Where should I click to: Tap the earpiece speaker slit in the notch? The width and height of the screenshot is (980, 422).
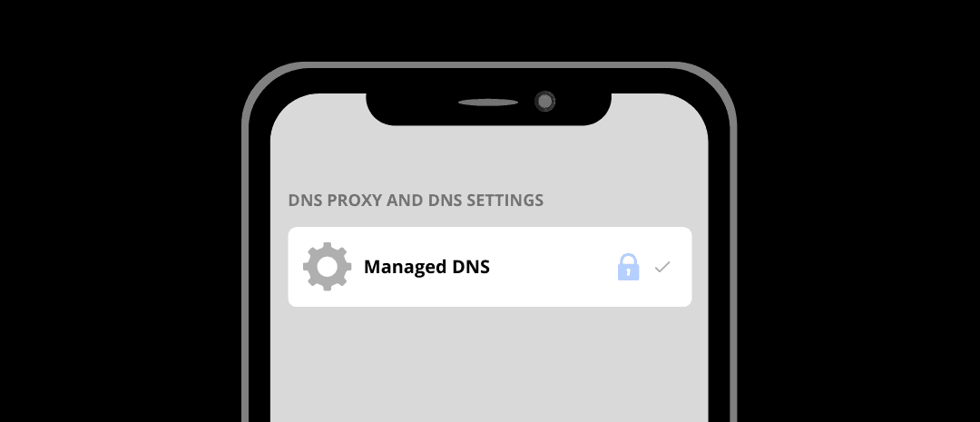488,103
